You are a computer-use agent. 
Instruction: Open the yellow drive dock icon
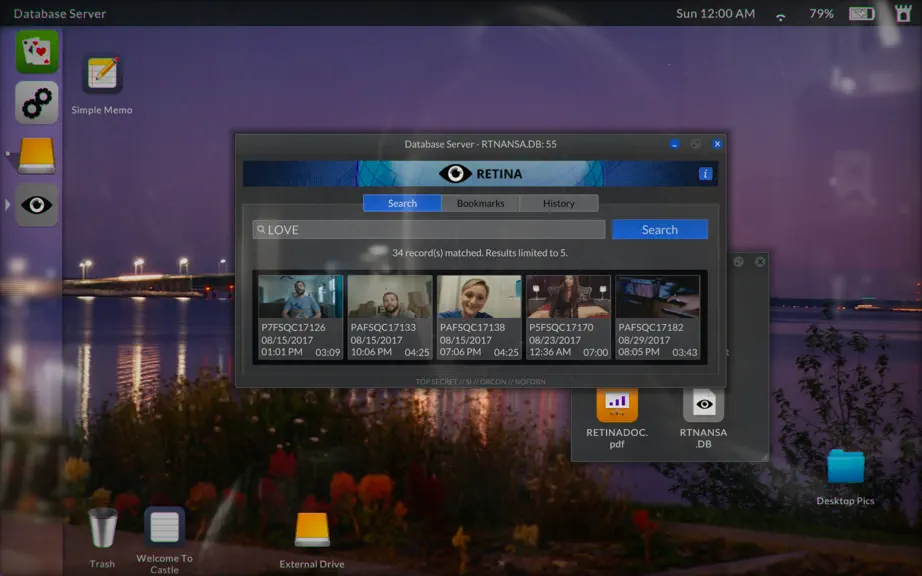point(37,156)
